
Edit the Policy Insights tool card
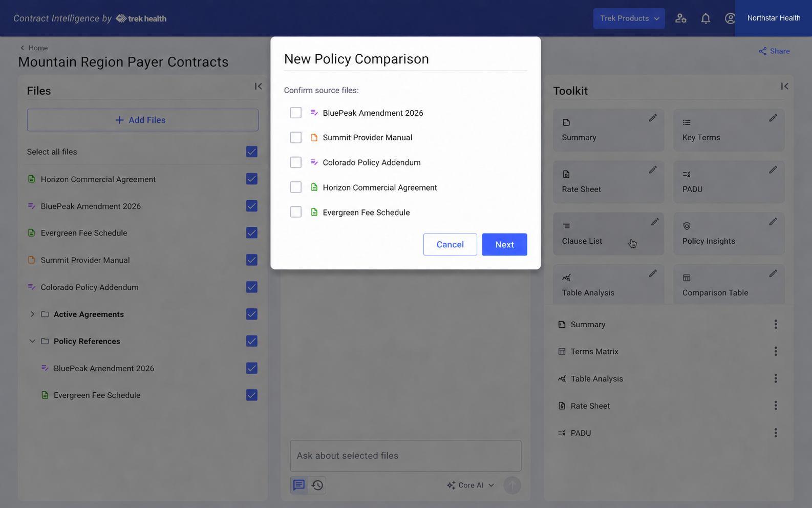coord(773,222)
